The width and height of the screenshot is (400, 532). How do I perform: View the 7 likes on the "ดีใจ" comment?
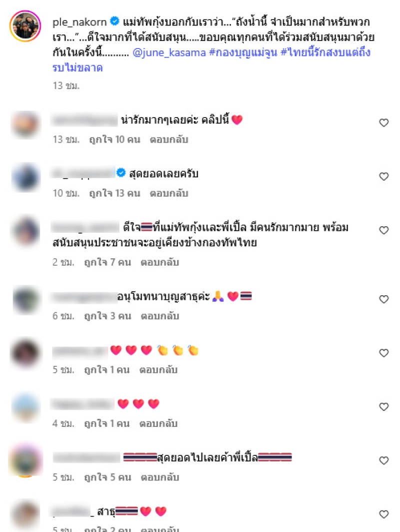[107, 262]
